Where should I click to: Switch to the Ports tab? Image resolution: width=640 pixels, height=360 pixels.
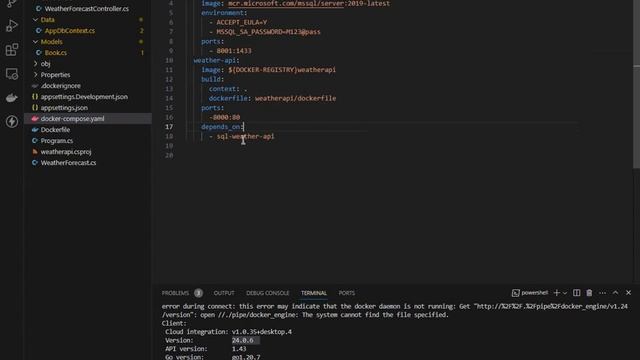347,293
